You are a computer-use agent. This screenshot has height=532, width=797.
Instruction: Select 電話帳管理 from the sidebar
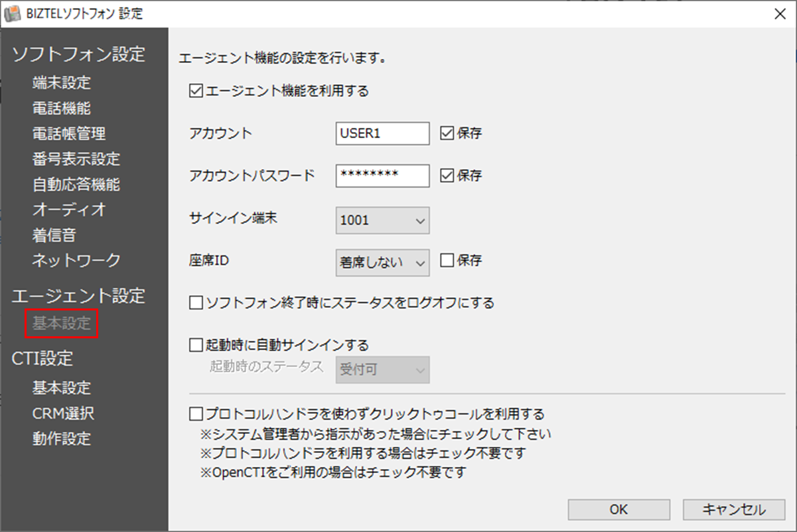[69, 133]
